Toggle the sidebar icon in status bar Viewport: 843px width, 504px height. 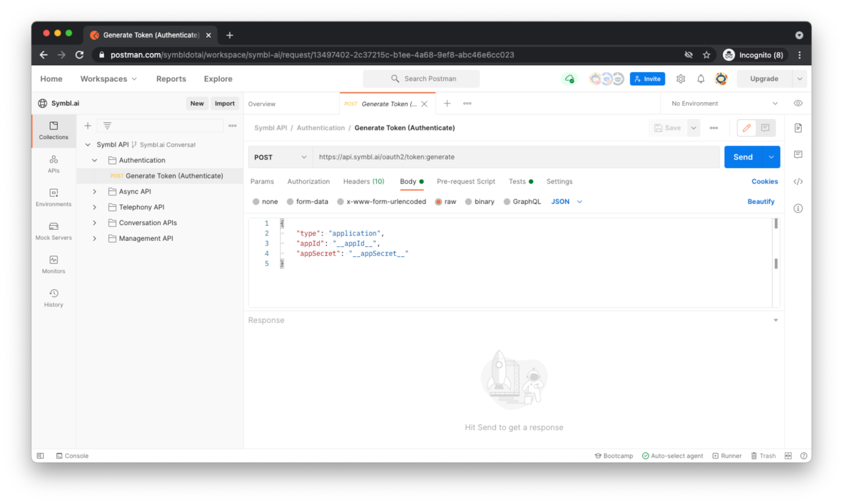coord(40,456)
